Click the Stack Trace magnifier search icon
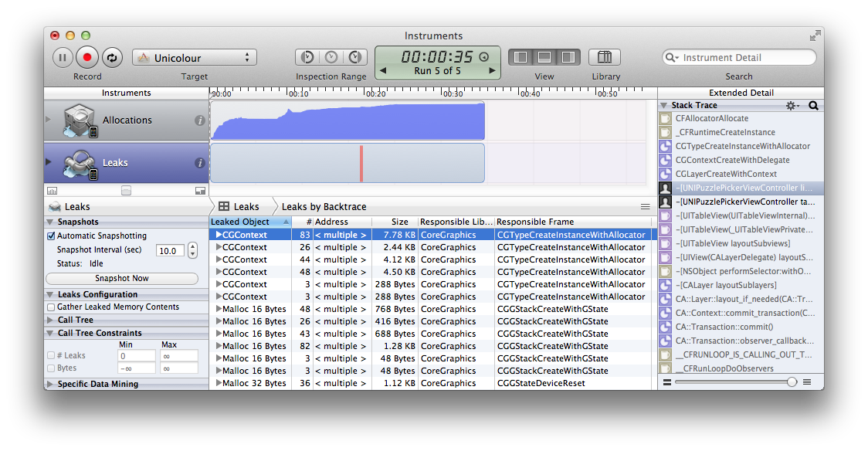868x451 pixels. coord(813,105)
